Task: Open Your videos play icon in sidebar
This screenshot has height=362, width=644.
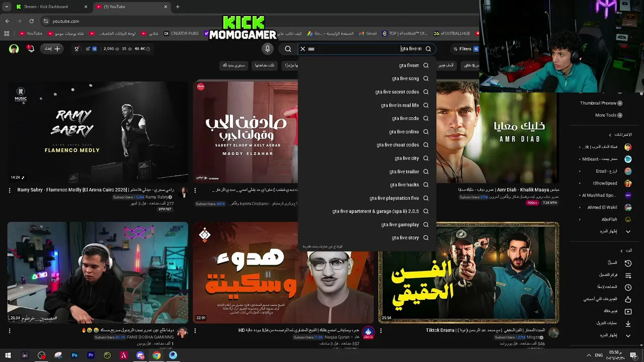Action: (x=628, y=311)
